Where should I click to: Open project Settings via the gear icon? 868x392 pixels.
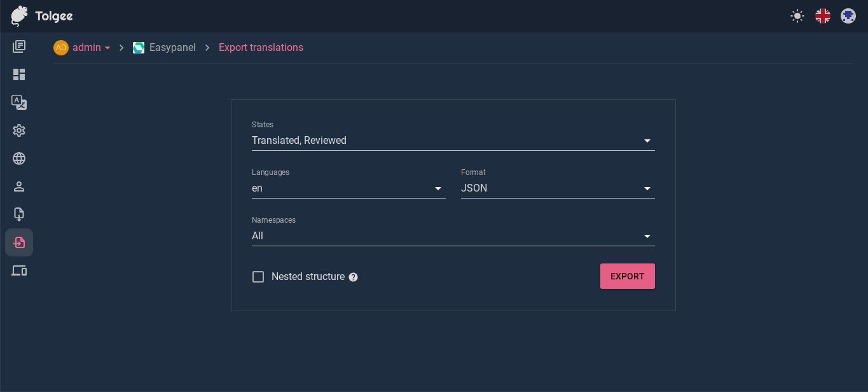point(19,130)
